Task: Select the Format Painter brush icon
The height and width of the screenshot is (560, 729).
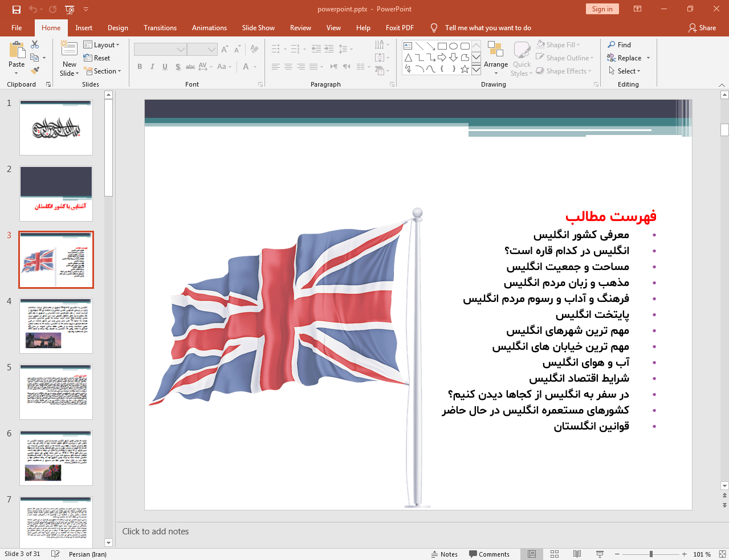Action: coord(35,71)
